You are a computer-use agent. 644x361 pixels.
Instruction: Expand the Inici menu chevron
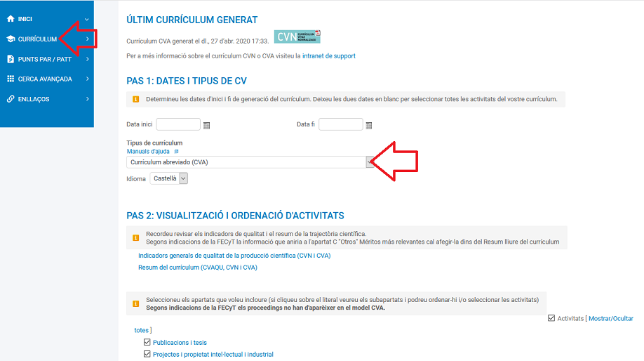[87, 19]
